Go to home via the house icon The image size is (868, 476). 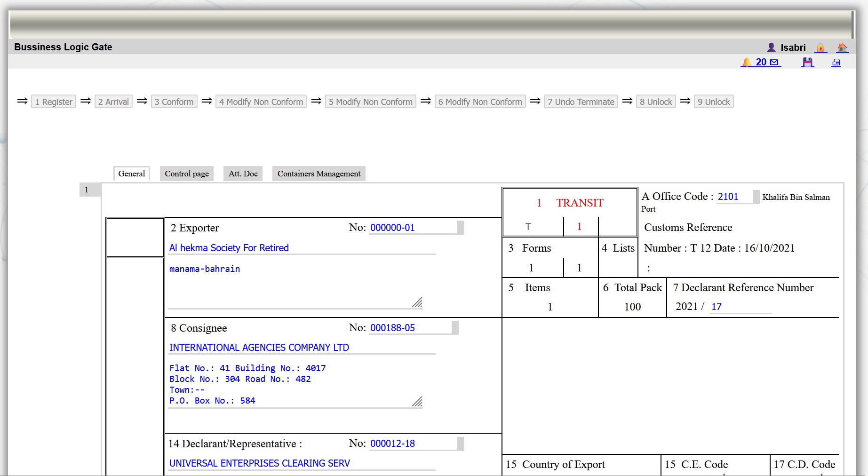(842, 48)
